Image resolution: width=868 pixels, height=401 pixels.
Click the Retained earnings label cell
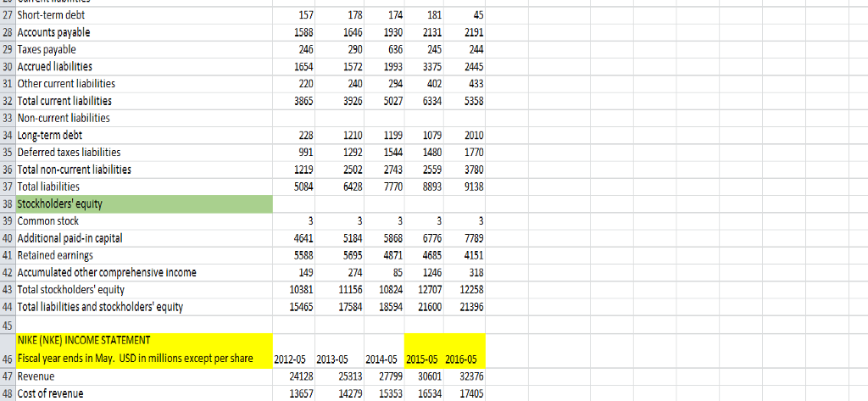coord(144,255)
